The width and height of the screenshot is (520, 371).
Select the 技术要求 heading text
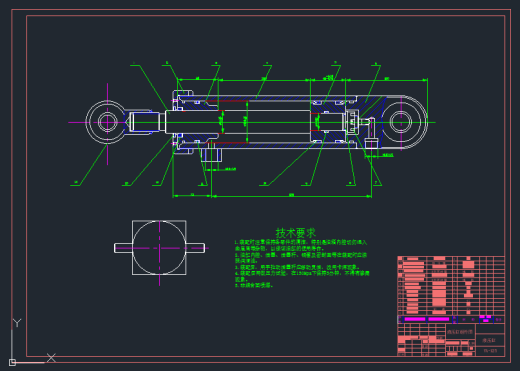tap(296, 233)
